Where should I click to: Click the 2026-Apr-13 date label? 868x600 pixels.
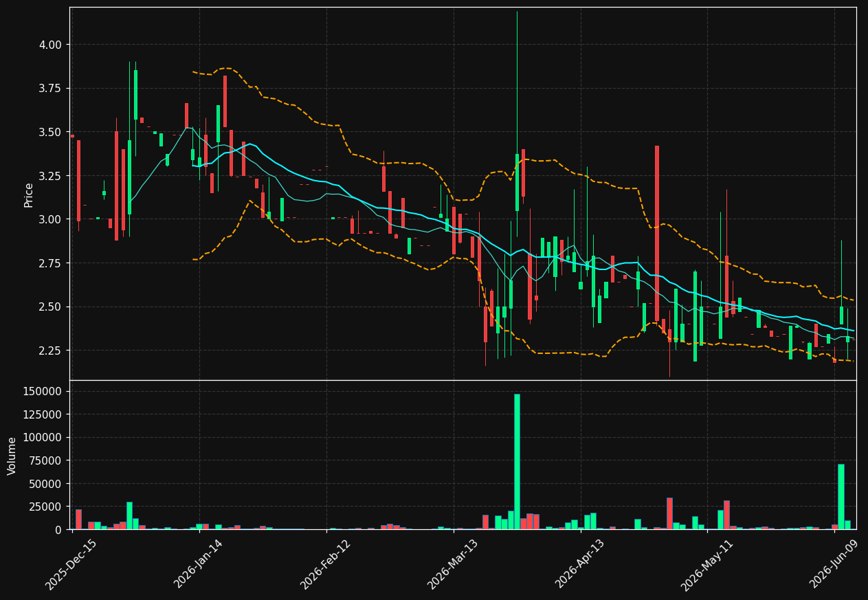[579, 564]
